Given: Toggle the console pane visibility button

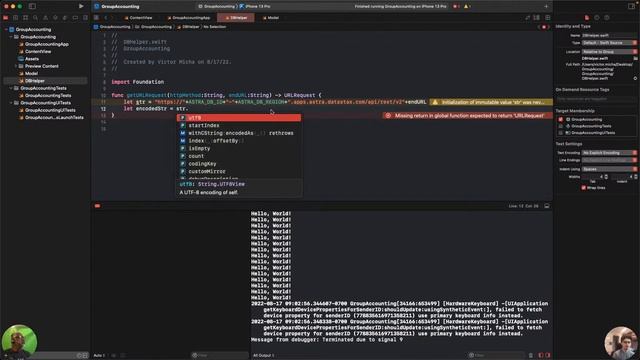Looking at the screenshot, I should coord(548,356).
